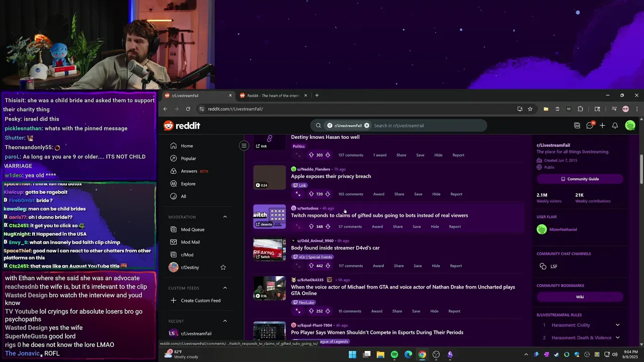644x362 pixels.
Task: Go back in Chrome
Action: [165, 109]
